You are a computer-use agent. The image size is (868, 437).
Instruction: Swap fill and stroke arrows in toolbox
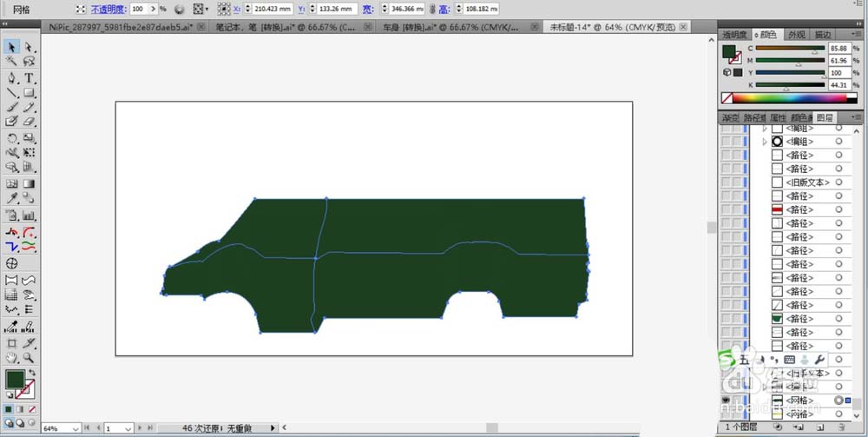tap(32, 372)
